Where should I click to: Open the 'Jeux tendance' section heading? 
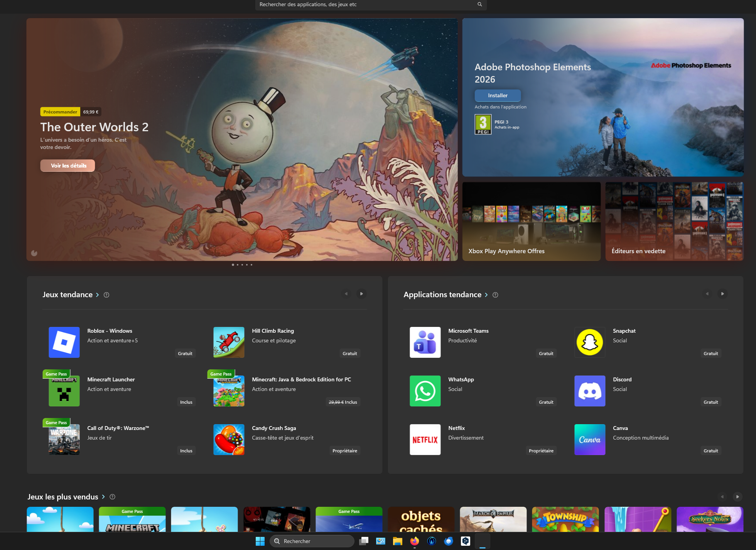[x=67, y=294]
